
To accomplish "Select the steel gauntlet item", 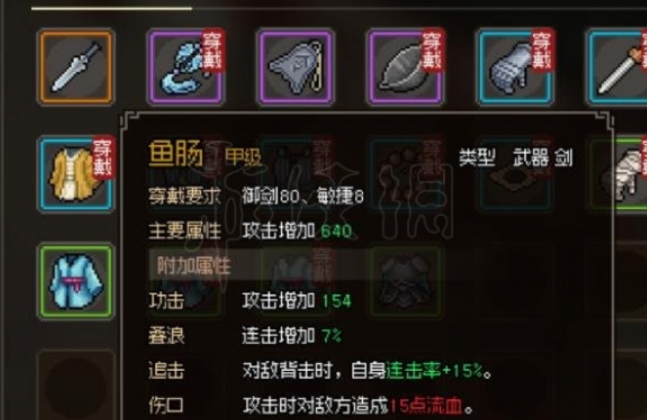I will click(x=515, y=67).
